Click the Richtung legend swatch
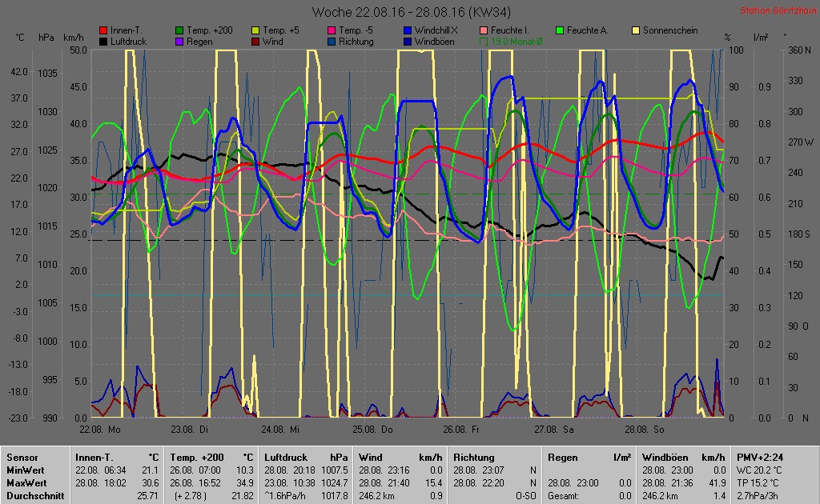Image resolution: width=820 pixels, height=504 pixels. 332,42
